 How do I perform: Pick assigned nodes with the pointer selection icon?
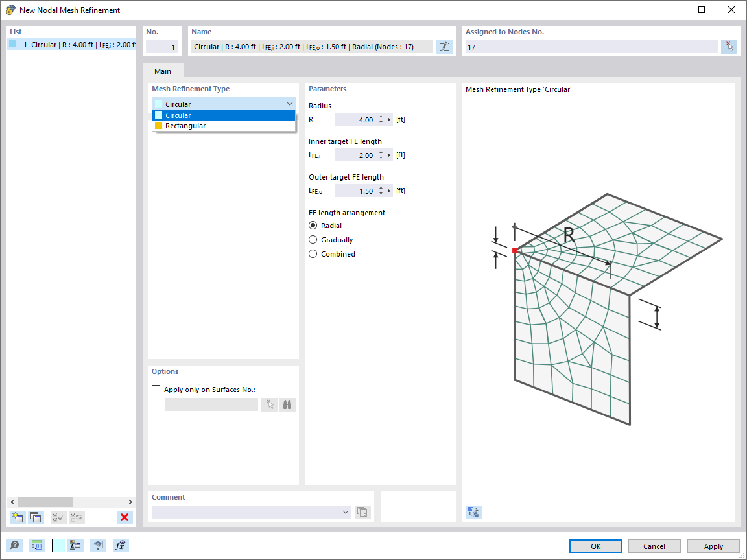pos(729,46)
